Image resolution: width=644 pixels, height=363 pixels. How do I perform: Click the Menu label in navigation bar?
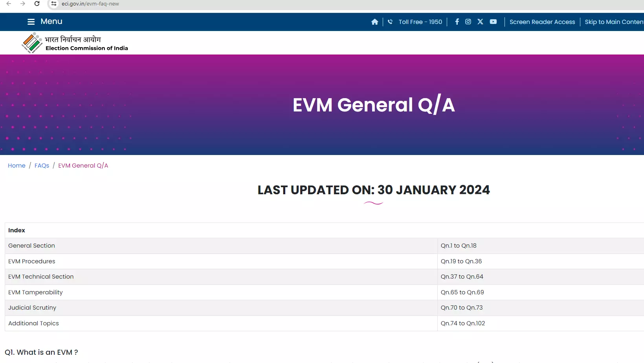51,22
